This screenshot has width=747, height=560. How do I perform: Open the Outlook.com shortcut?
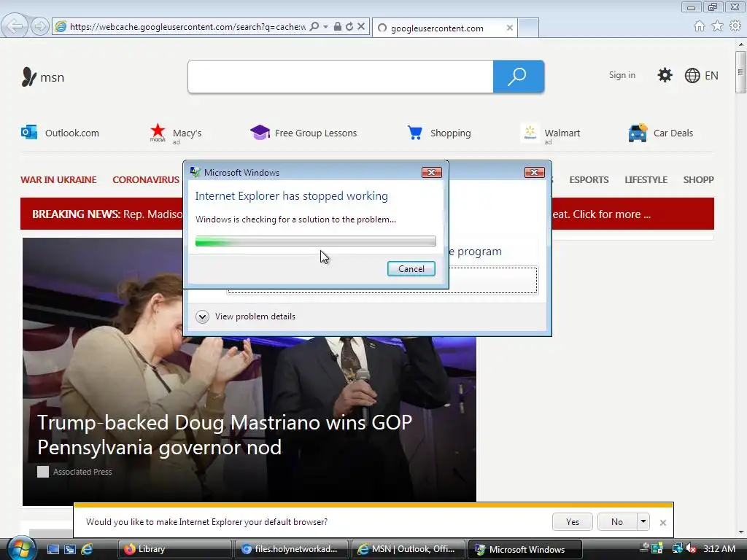pyautogui.click(x=60, y=133)
